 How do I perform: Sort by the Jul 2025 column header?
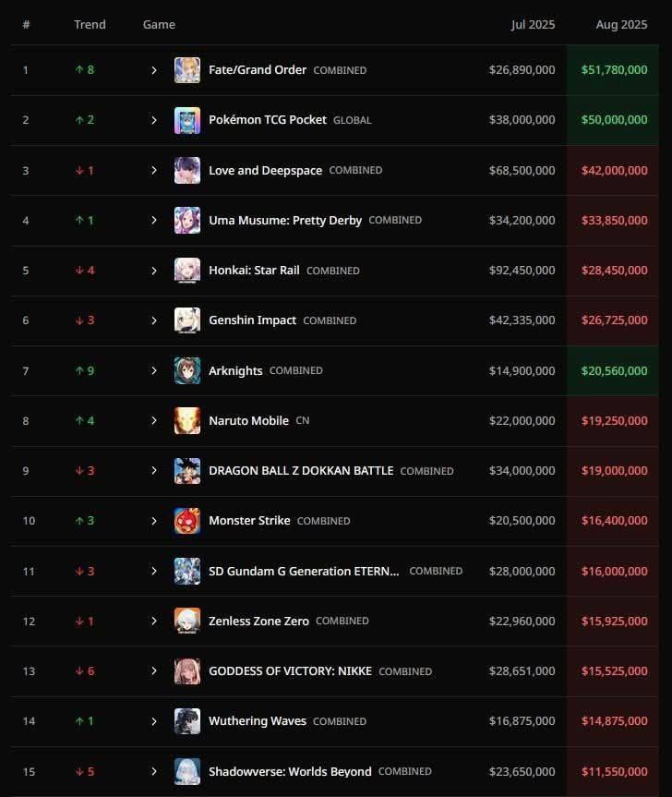[534, 25]
